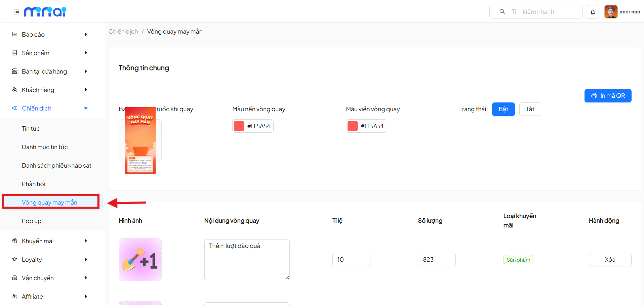
Task: Turn status on with Bật
Action: pos(503,109)
